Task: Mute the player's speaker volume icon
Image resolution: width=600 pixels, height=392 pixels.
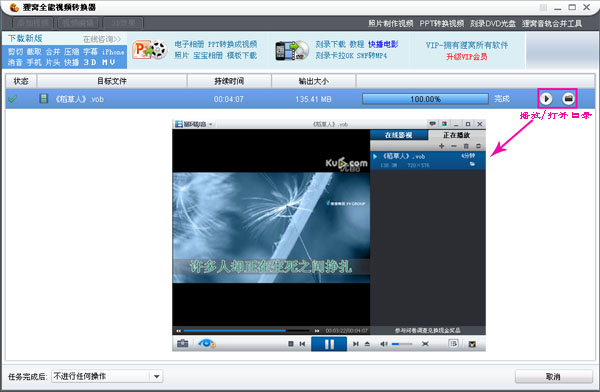Action: pyautogui.click(x=383, y=344)
